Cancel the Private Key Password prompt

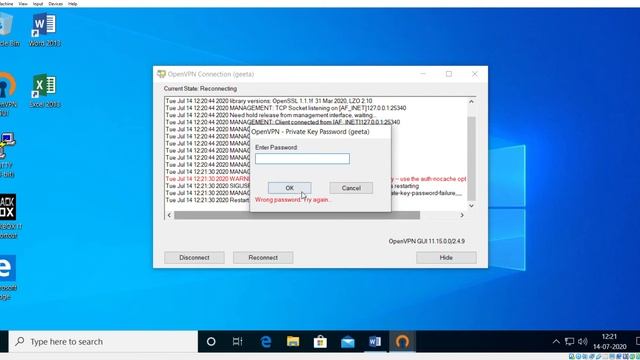pyautogui.click(x=351, y=188)
